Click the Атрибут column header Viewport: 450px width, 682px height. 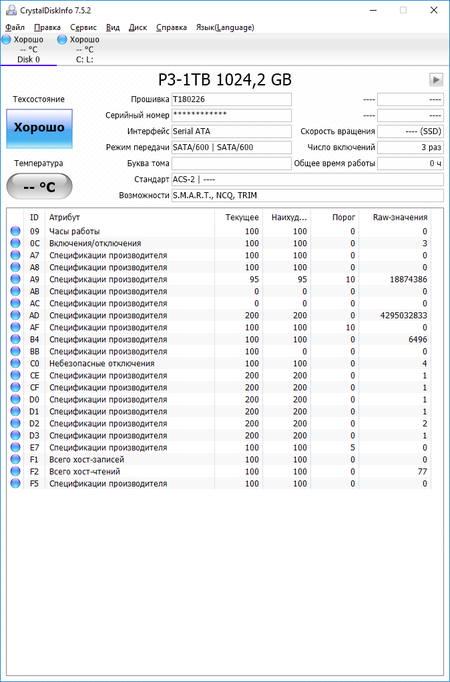(130, 217)
